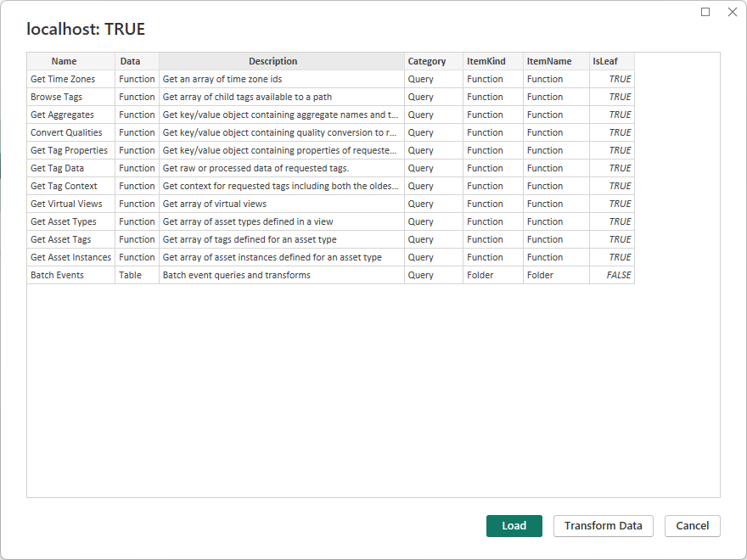The width and height of the screenshot is (747, 560).
Task: Click the Transform Data button
Action: click(603, 526)
